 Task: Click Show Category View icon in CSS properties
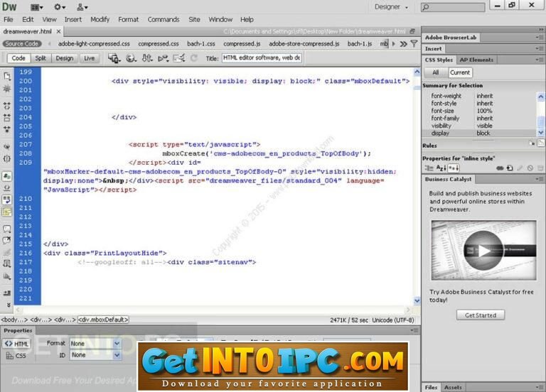429,168
